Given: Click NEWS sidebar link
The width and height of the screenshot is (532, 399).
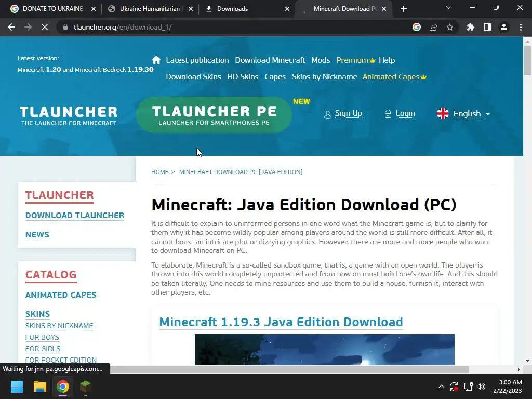Looking at the screenshot, I should point(37,235).
